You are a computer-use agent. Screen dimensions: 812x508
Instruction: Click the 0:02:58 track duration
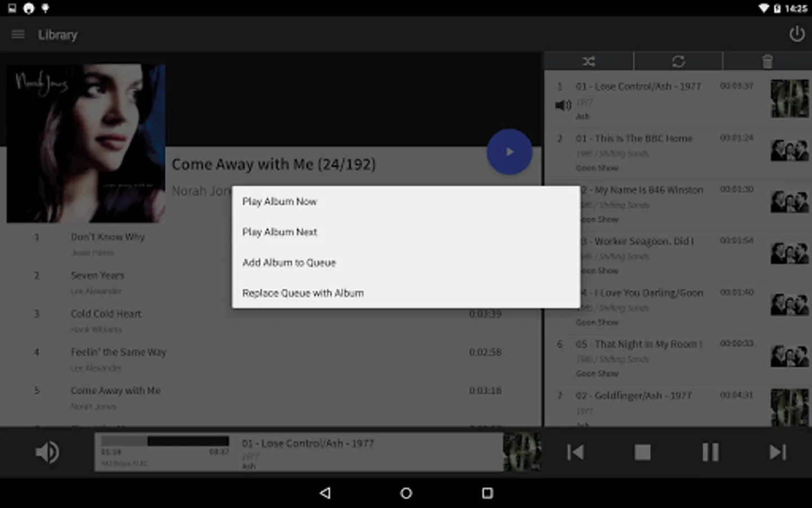click(485, 352)
